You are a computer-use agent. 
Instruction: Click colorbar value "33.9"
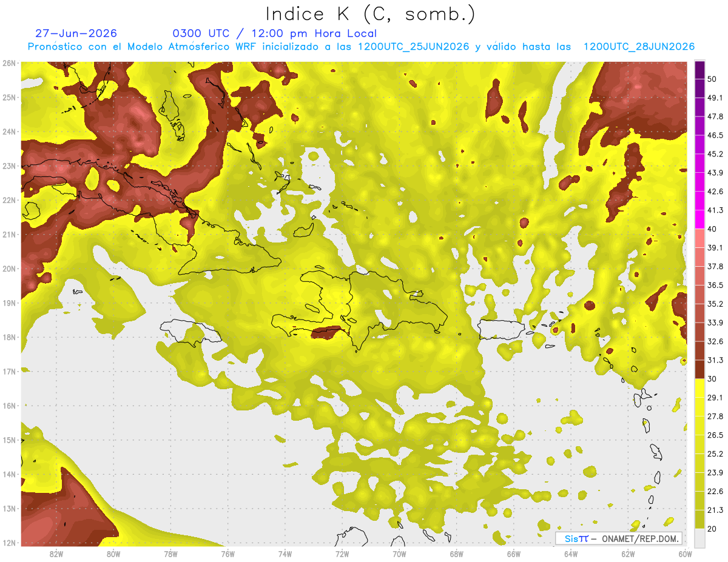pyautogui.click(x=715, y=323)
